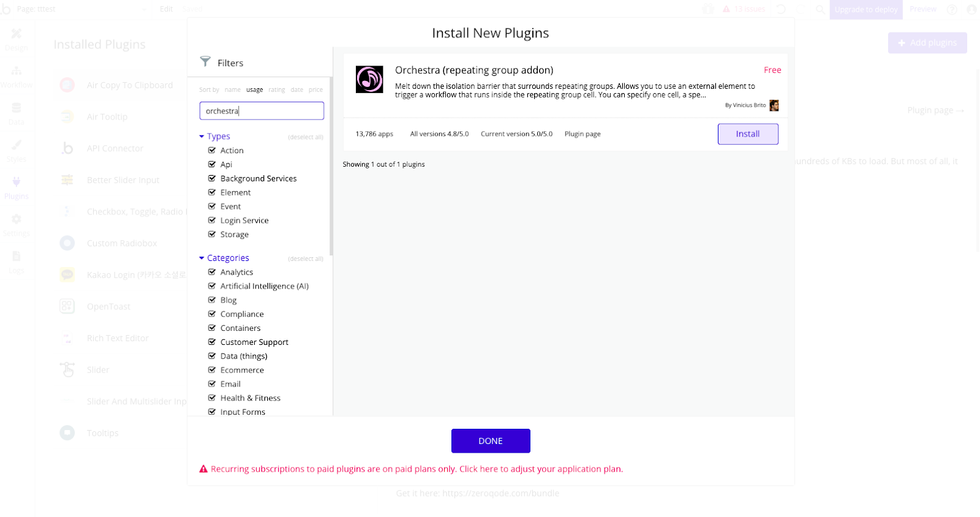The image size is (980, 517).
Task: Open the Page: ttest dropdown
Action: 82,9
